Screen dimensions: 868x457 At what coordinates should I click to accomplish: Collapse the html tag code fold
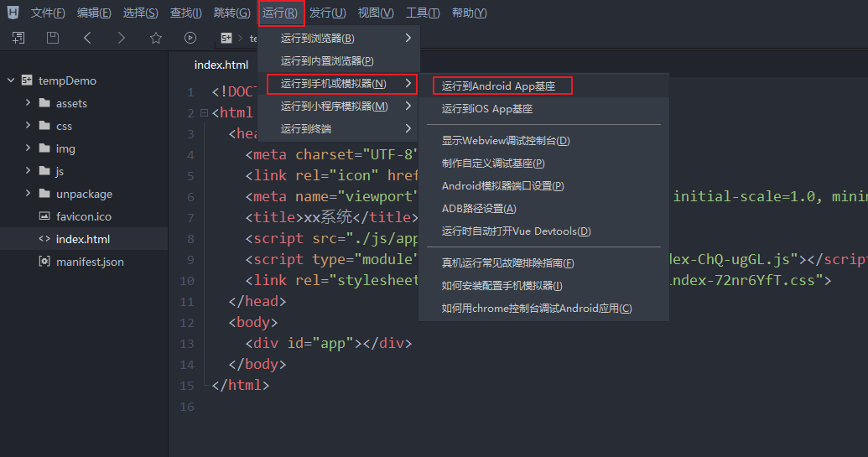(x=204, y=113)
